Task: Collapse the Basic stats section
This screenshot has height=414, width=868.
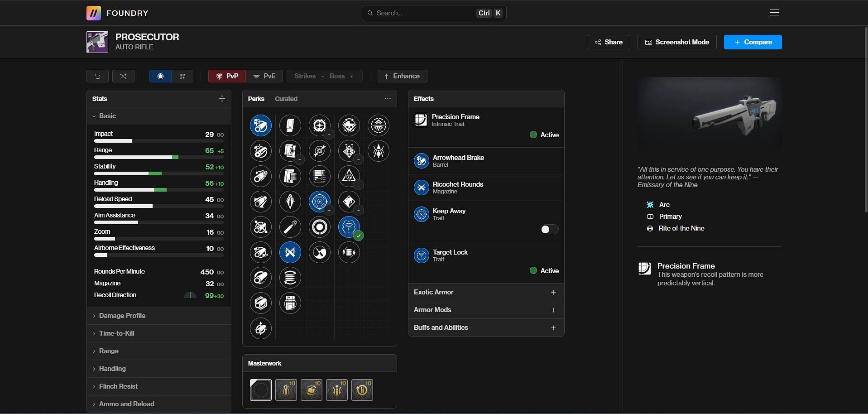Action: tap(158, 116)
